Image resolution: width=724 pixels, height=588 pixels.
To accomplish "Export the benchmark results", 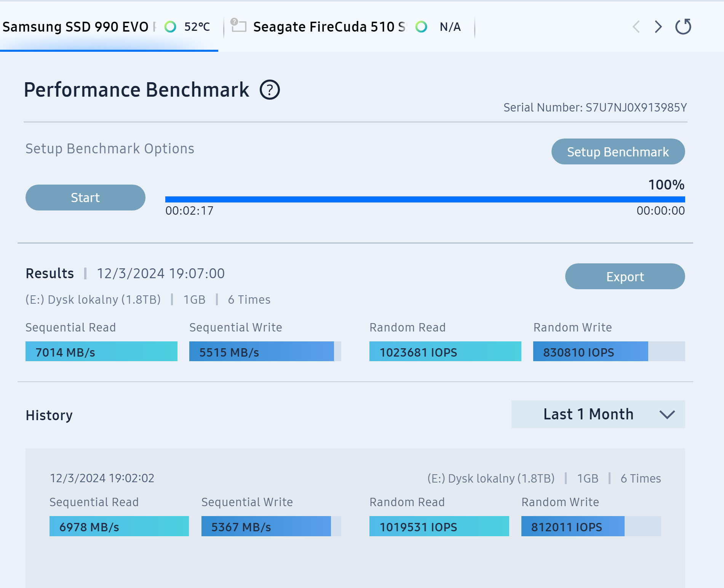I will coord(625,276).
